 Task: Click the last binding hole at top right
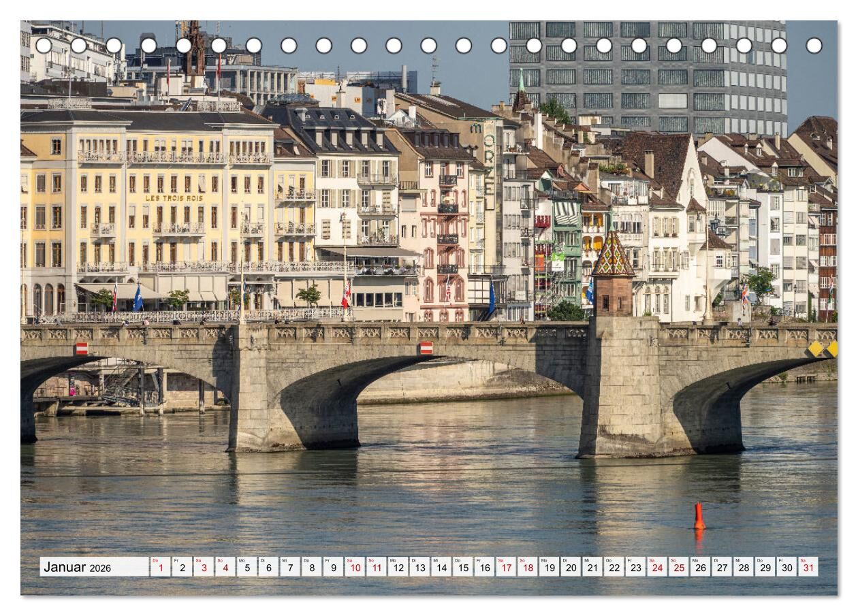click(814, 46)
